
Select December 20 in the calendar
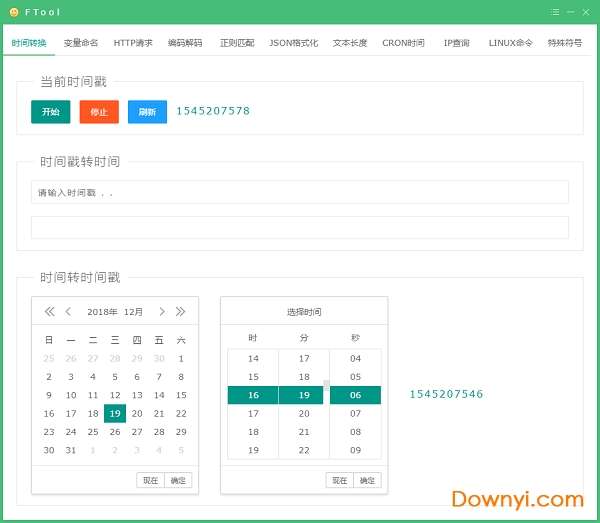point(137,413)
